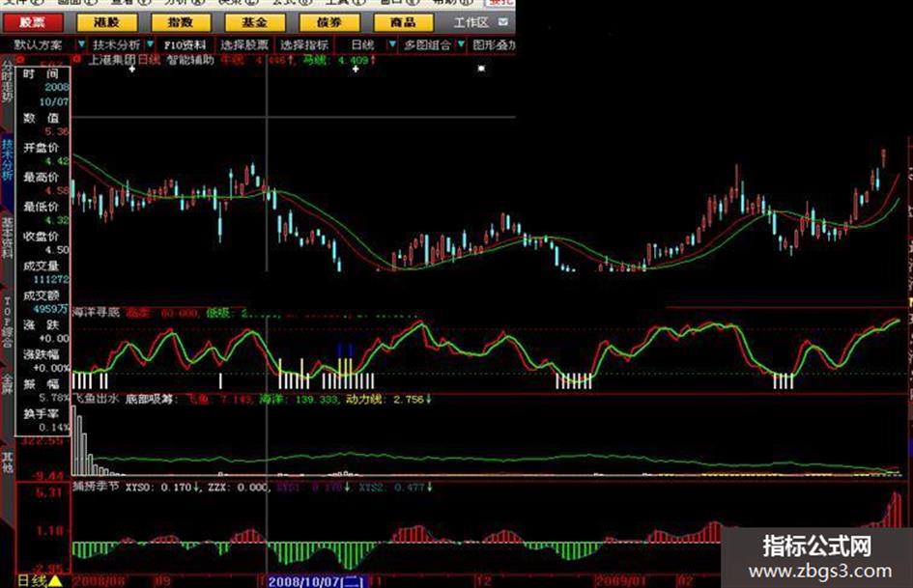This screenshot has height=588, width=913.
Task: Select the red 股票 market button
Action: (32, 23)
